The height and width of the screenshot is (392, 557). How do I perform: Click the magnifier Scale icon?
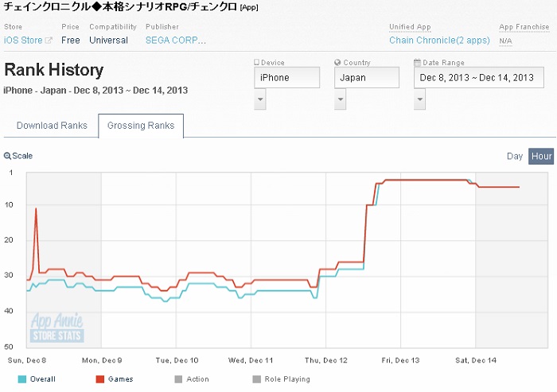[7, 156]
